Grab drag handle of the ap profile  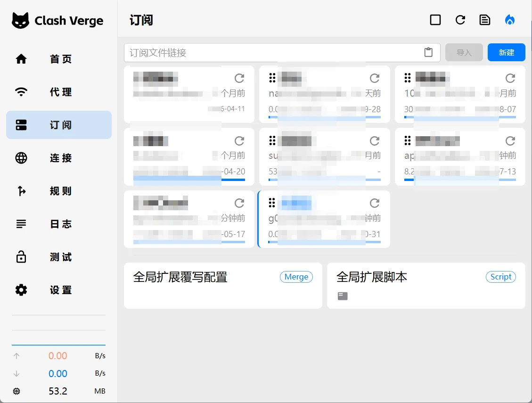click(408, 140)
